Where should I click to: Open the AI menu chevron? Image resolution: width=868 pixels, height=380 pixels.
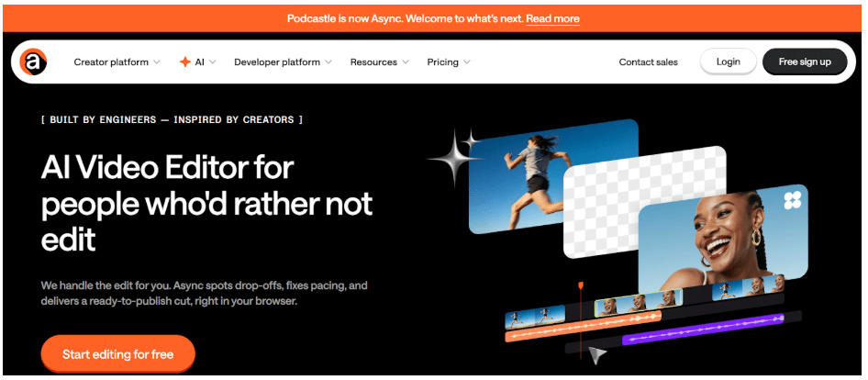point(213,62)
